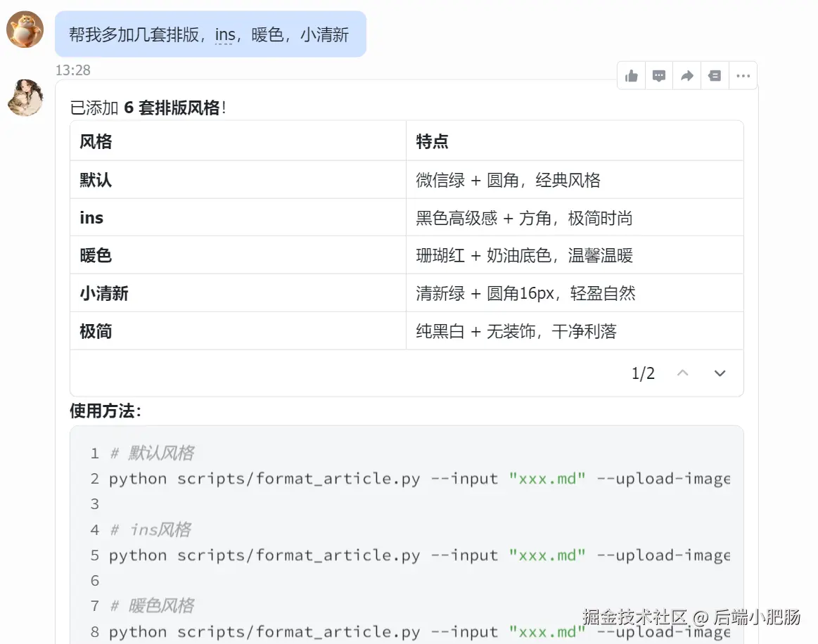Open the orange cat user avatar

25,30
